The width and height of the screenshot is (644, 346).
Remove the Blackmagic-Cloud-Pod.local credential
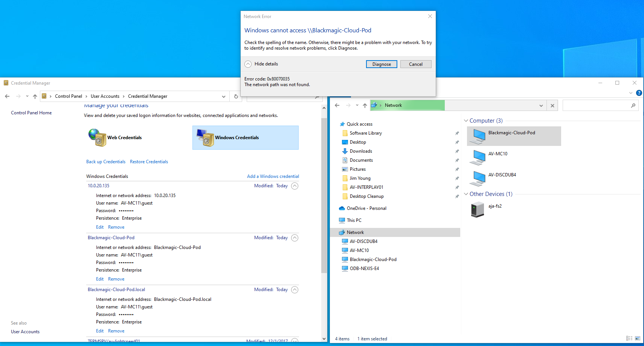(x=116, y=331)
